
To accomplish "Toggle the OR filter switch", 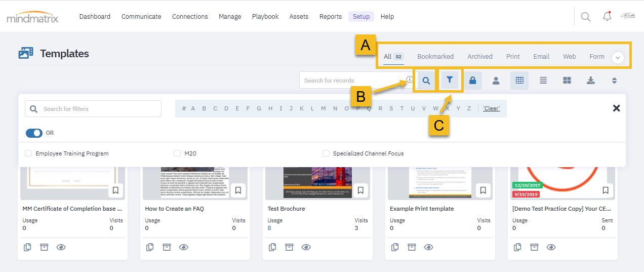I will point(34,133).
